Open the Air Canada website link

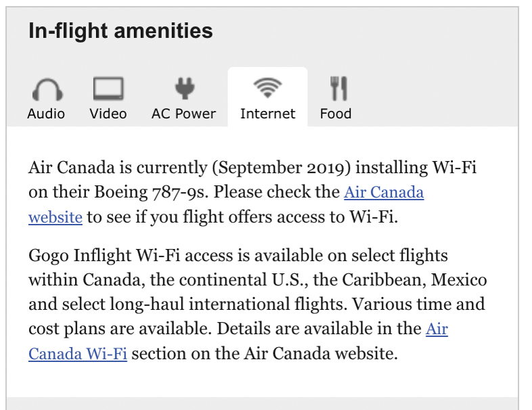click(x=384, y=193)
